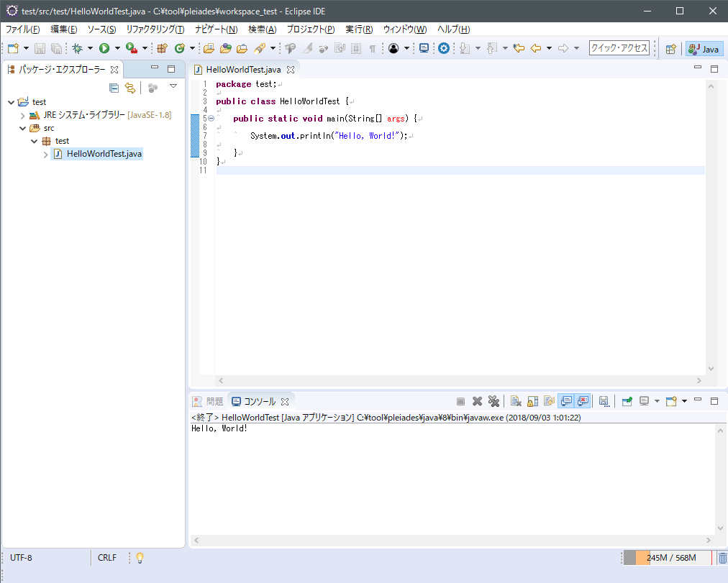This screenshot has width=728, height=583.
Task: Select HelloWorldTest.java in Package Explorer
Action: pyautogui.click(x=104, y=154)
